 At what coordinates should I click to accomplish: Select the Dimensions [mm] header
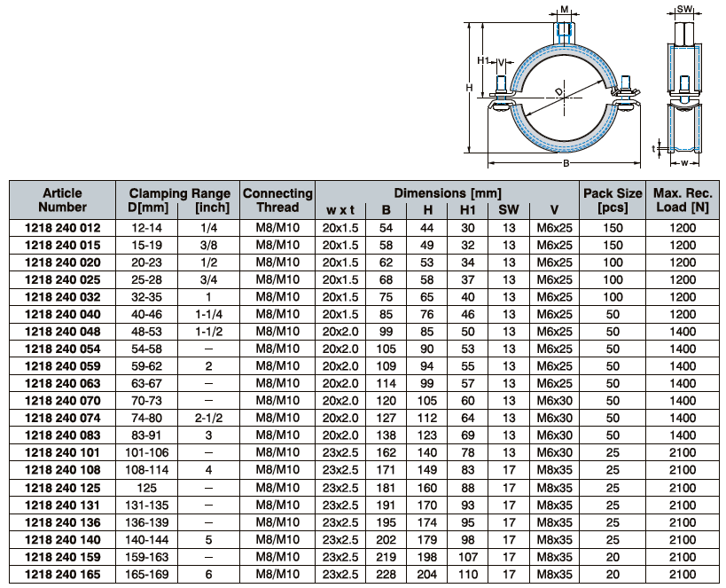coord(447,192)
